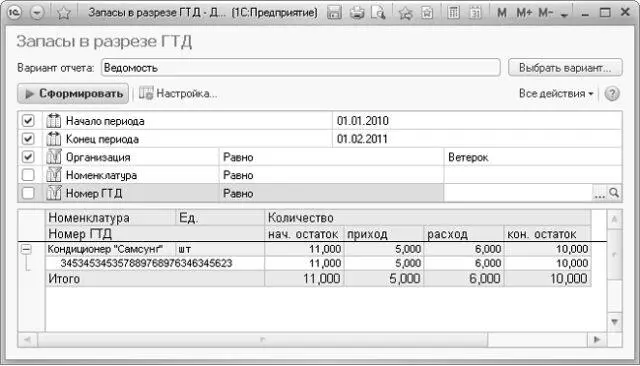
Task: Click magnifier search icon in Номер ГТД row
Action: pyautogui.click(x=614, y=193)
